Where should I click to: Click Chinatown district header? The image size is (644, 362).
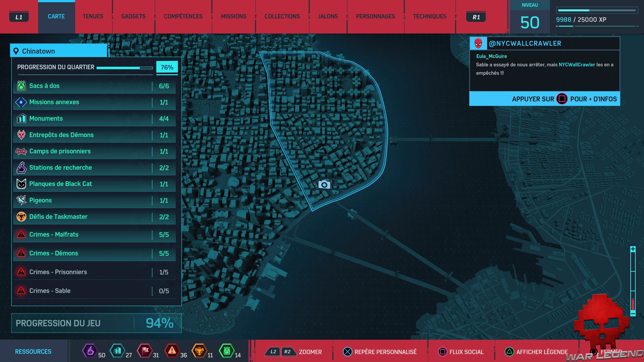(x=59, y=51)
